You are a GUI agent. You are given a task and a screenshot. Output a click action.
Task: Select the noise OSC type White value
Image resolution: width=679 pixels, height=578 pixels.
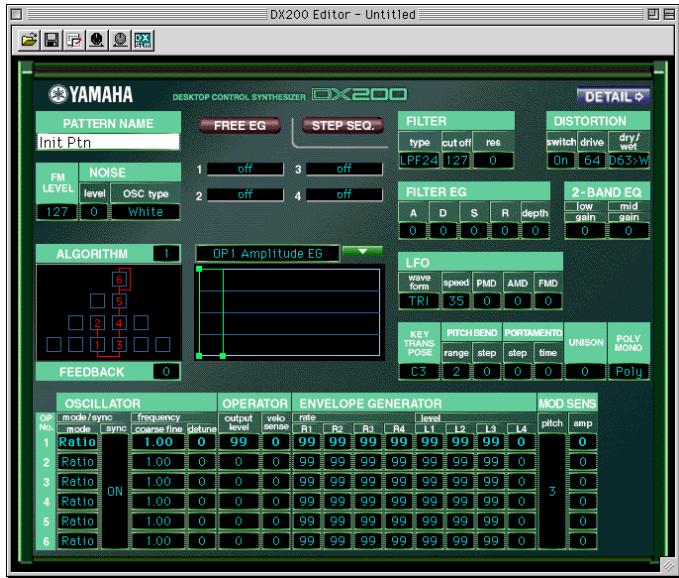point(146,212)
